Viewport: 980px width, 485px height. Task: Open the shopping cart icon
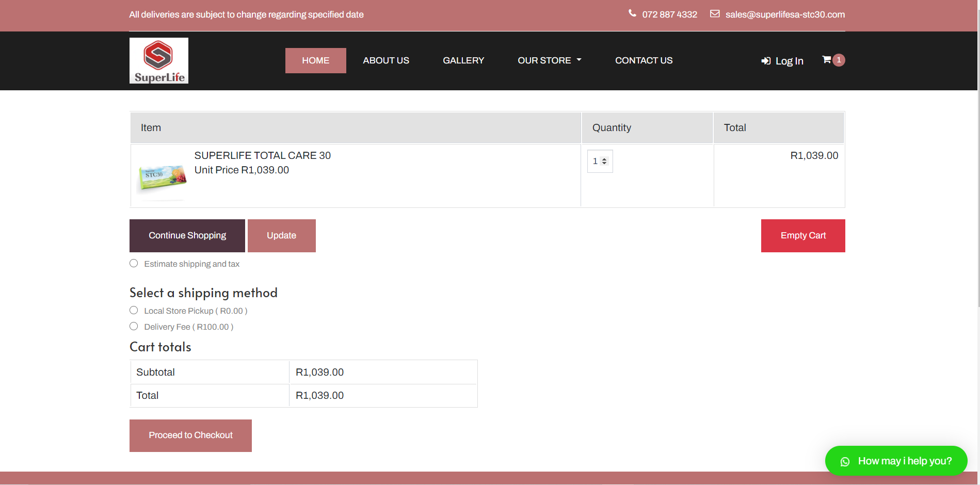[826, 60]
